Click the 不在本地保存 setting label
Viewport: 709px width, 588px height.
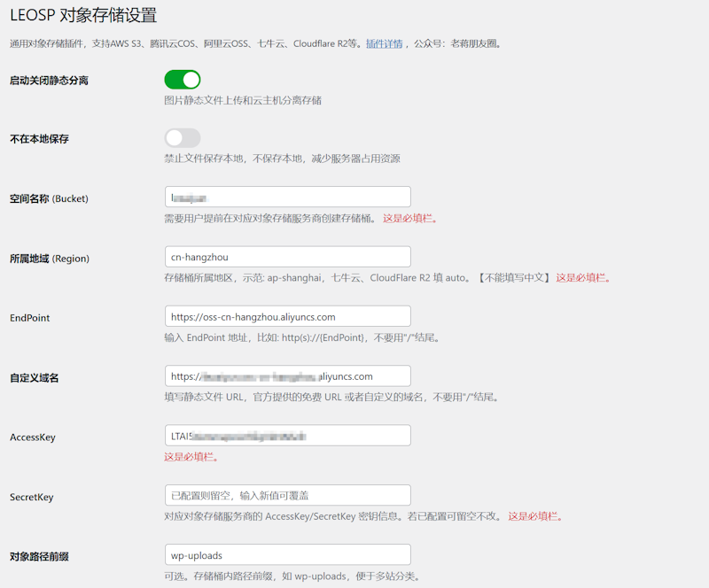(39, 139)
